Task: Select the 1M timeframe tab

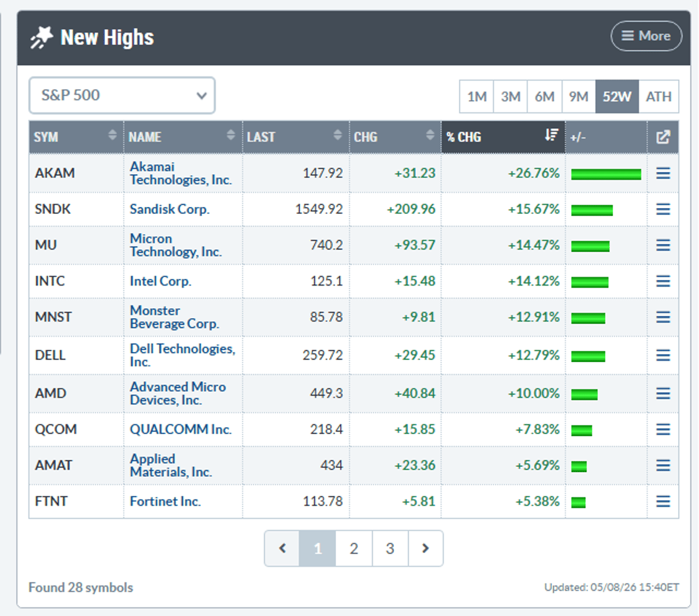Action: tap(477, 97)
